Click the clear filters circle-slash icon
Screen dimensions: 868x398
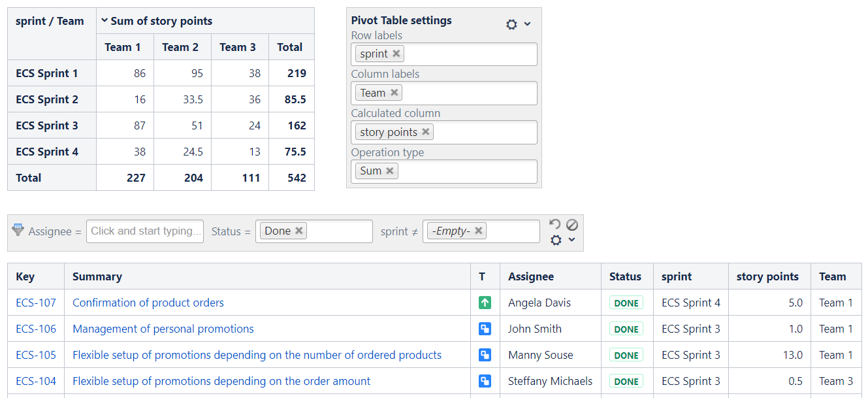pos(572,224)
